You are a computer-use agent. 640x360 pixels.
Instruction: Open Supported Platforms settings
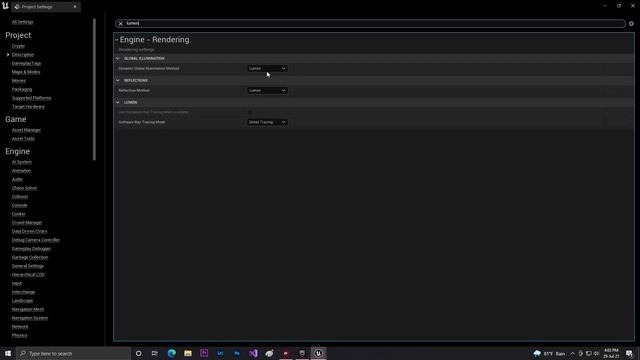pyautogui.click(x=31, y=98)
